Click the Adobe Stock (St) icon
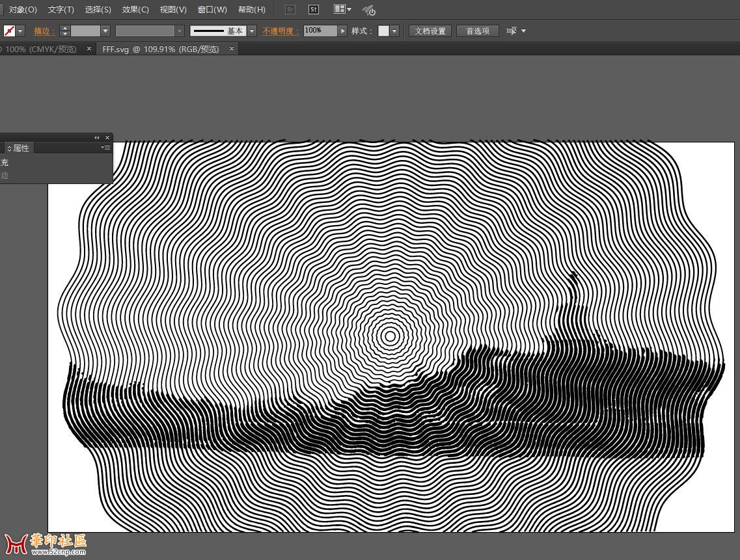The height and width of the screenshot is (560, 740). pyautogui.click(x=314, y=10)
